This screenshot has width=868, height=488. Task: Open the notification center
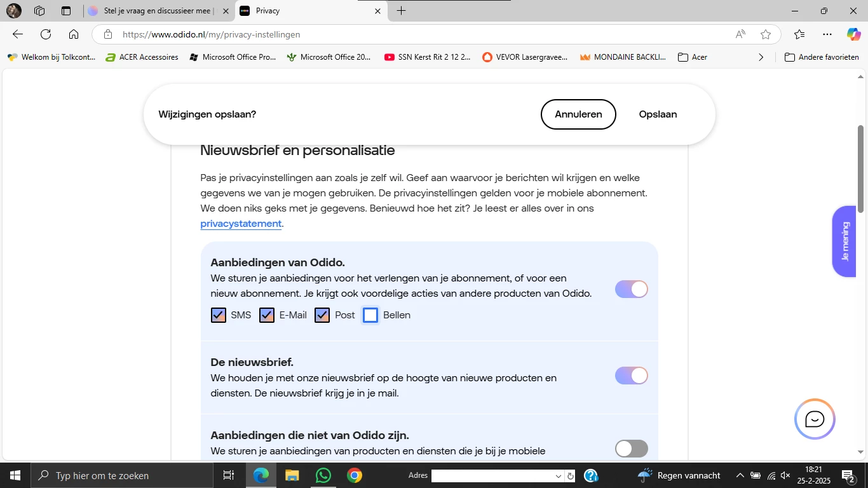848,475
